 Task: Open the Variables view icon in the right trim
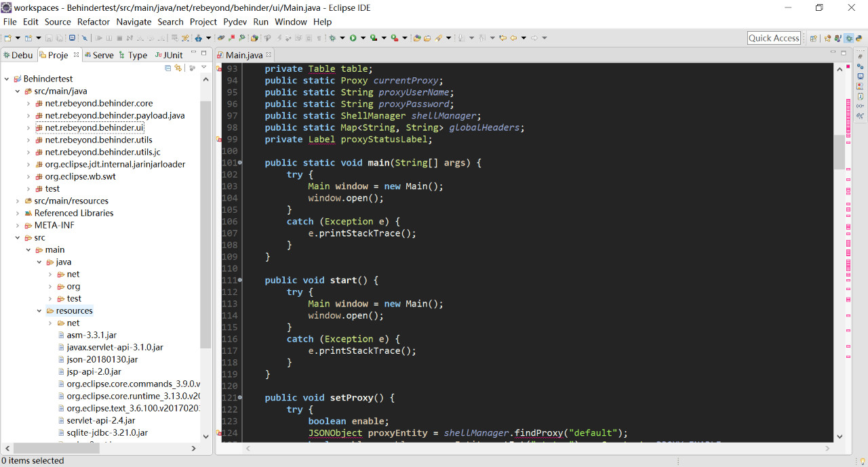click(x=860, y=106)
